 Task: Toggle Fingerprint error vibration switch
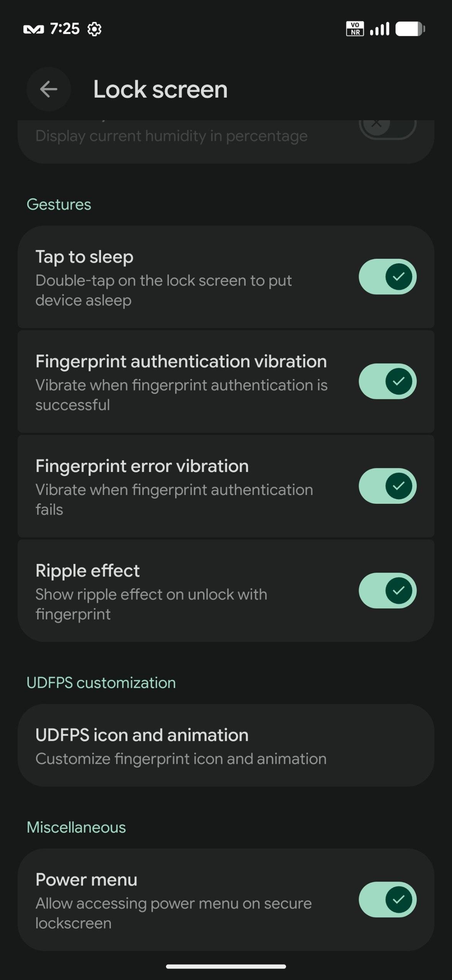387,486
